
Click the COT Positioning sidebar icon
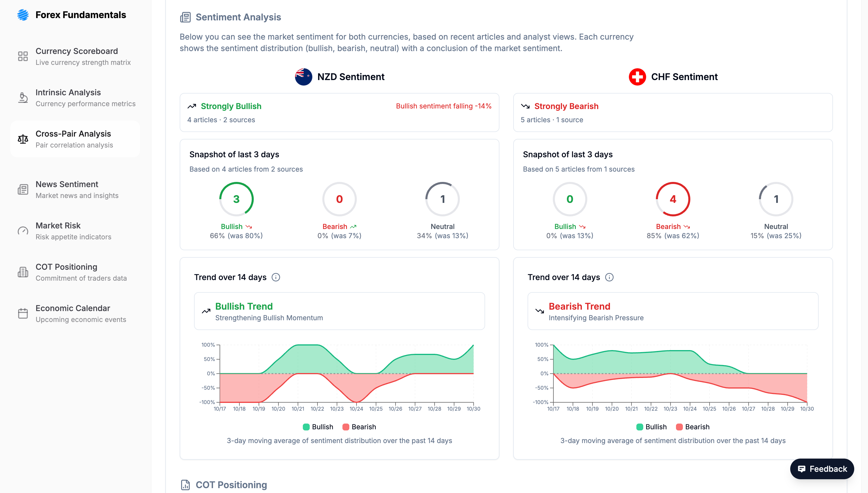pos(23,272)
